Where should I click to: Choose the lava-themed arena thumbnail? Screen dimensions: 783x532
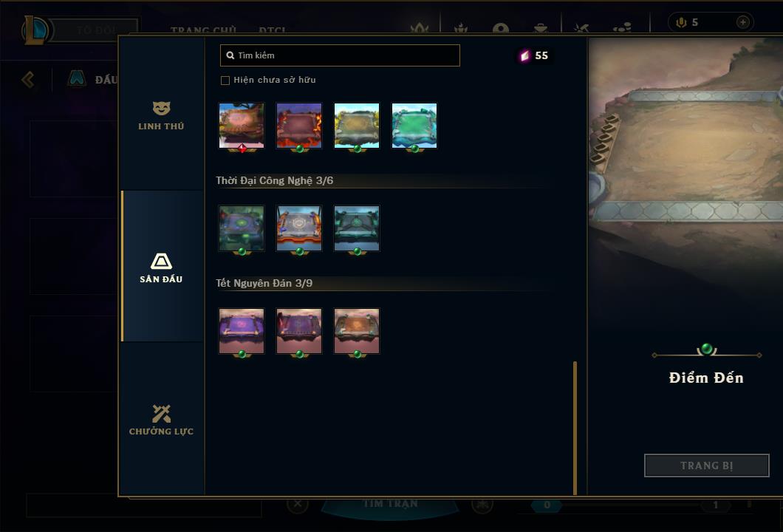299,126
